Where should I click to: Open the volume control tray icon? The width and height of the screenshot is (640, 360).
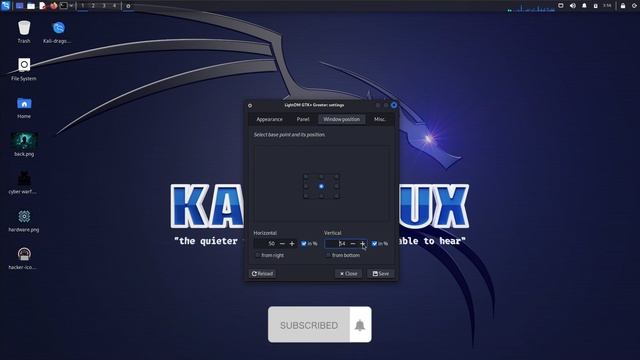coord(573,6)
